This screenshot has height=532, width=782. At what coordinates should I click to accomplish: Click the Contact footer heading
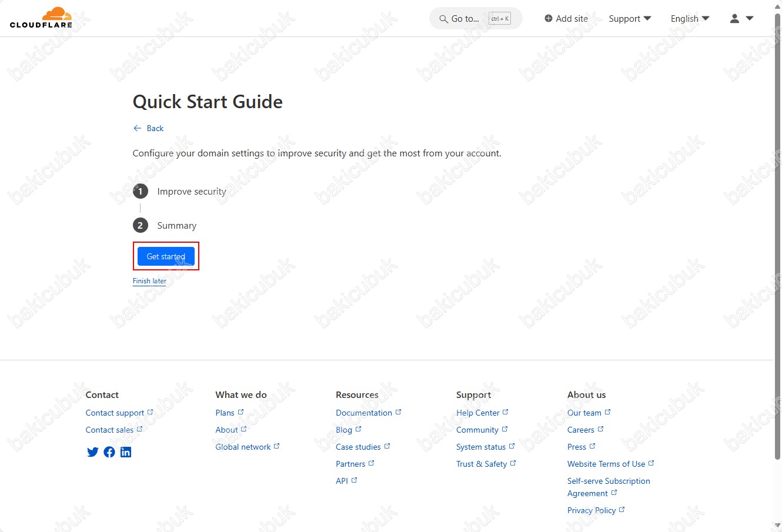click(x=102, y=395)
